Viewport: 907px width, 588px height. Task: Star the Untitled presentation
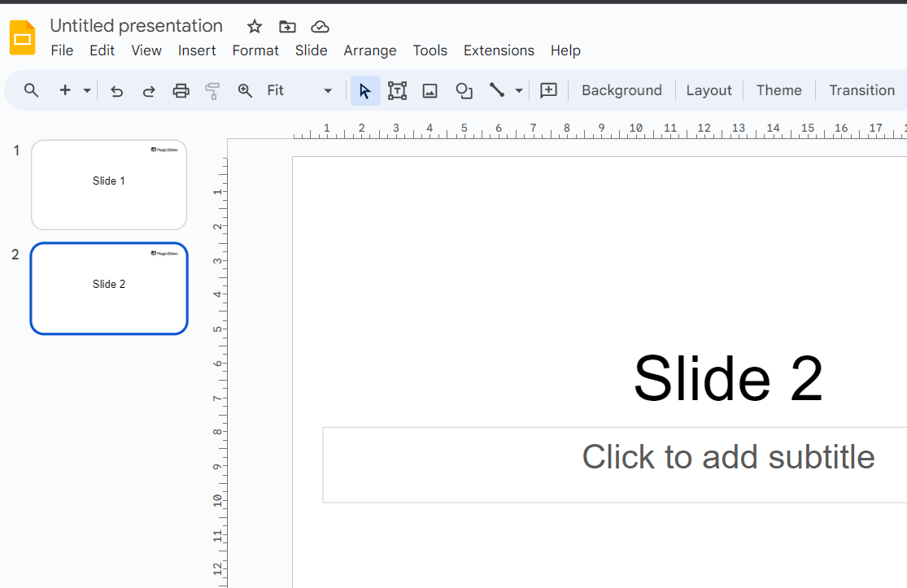255,27
